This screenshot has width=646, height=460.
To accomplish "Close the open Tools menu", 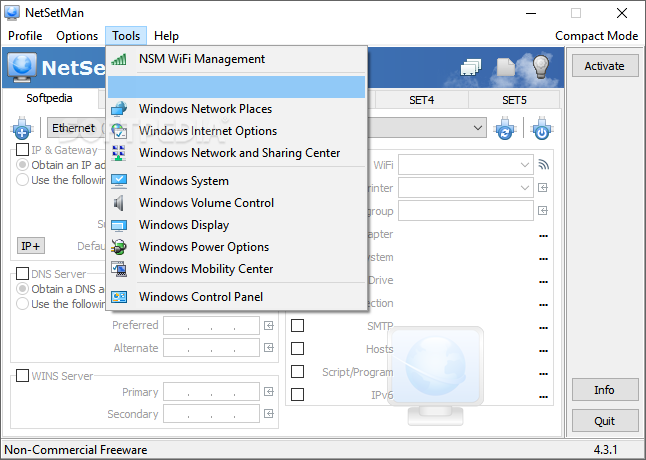I will pyautogui.click(x=126, y=36).
